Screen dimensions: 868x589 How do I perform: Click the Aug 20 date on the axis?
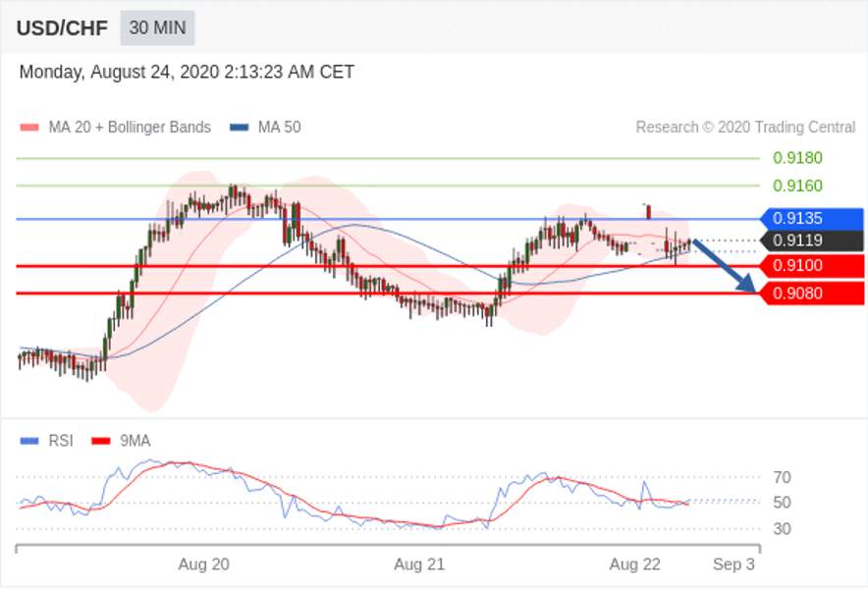pyautogui.click(x=203, y=564)
